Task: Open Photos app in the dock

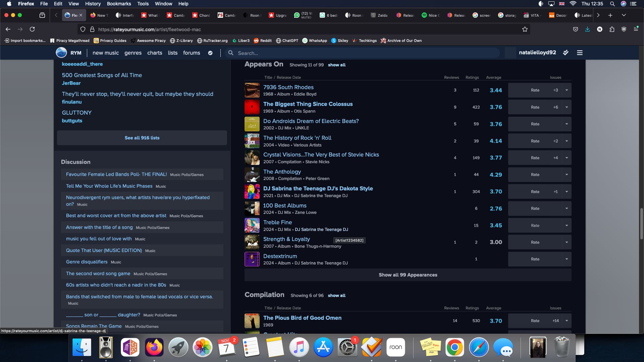Action: pyautogui.click(x=202, y=347)
